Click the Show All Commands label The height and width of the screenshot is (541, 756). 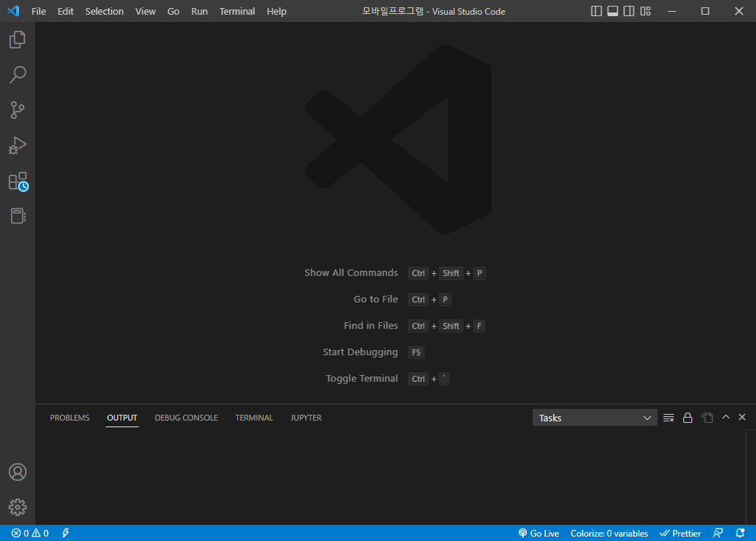click(351, 272)
